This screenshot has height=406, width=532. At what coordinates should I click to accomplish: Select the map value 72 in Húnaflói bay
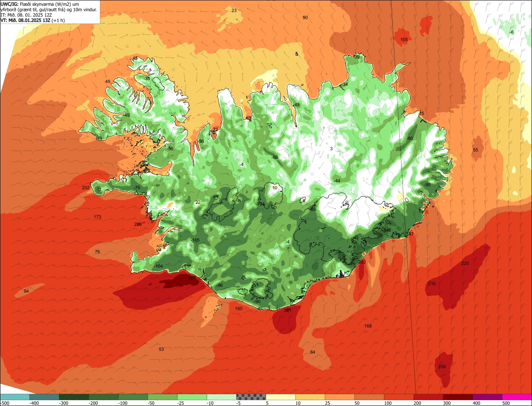[x=215, y=130]
